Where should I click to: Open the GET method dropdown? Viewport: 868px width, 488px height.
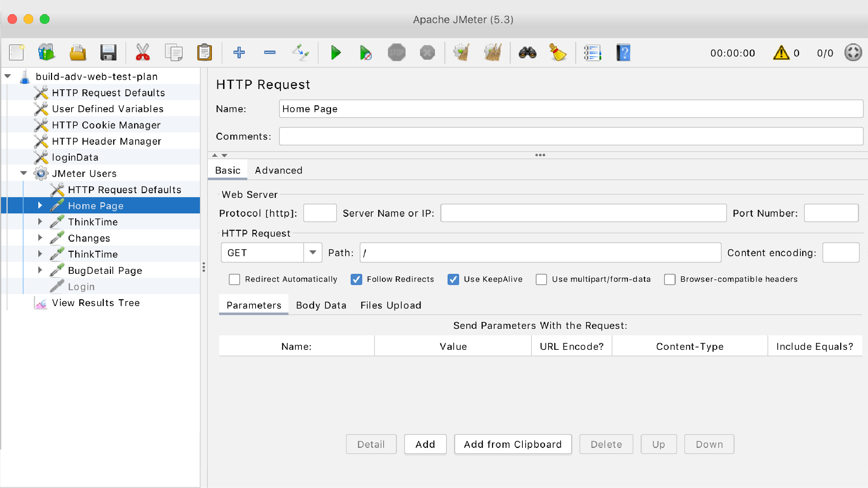(x=313, y=253)
